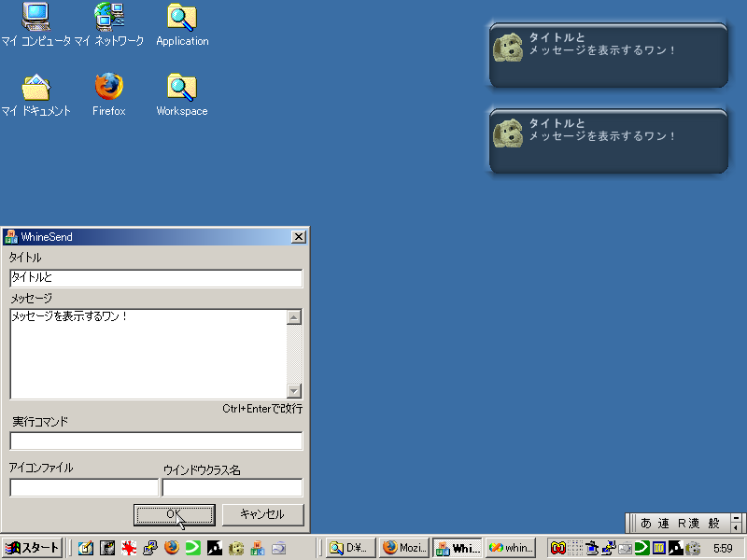747x560 pixels.
Task: Confirm with the OK button
Action: (175, 515)
